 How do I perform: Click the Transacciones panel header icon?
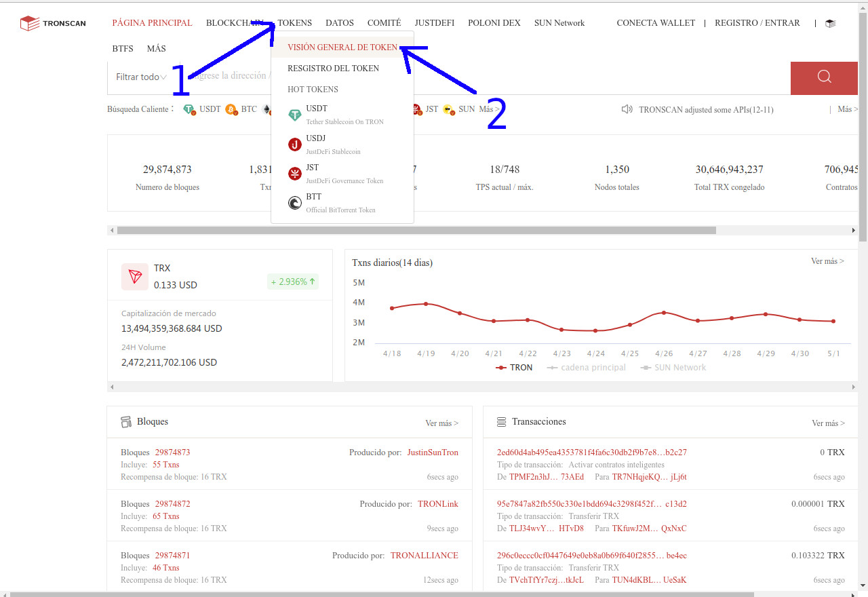(x=501, y=422)
